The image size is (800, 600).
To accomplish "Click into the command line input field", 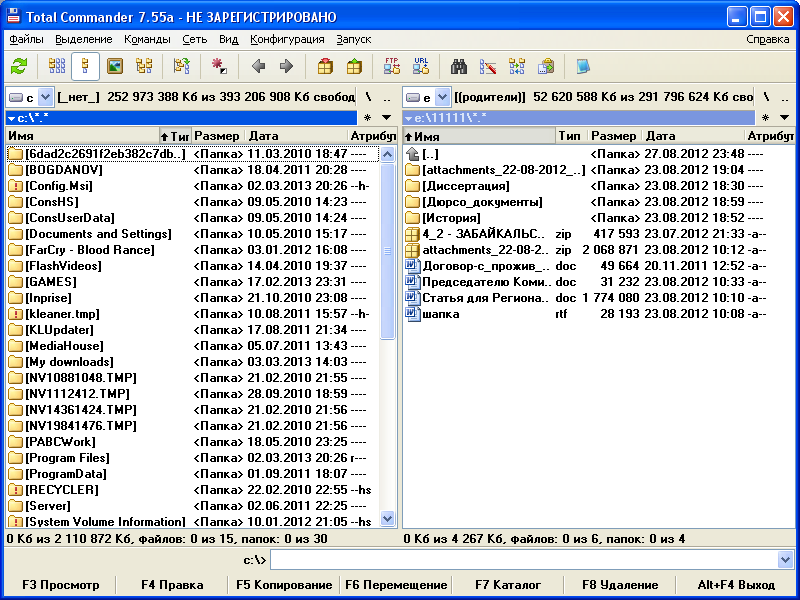I will (x=524, y=560).
